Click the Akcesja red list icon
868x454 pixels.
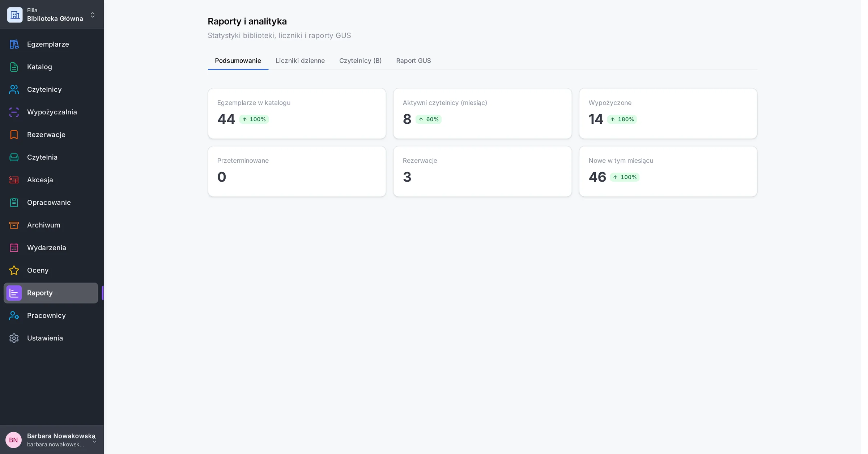pyautogui.click(x=14, y=180)
